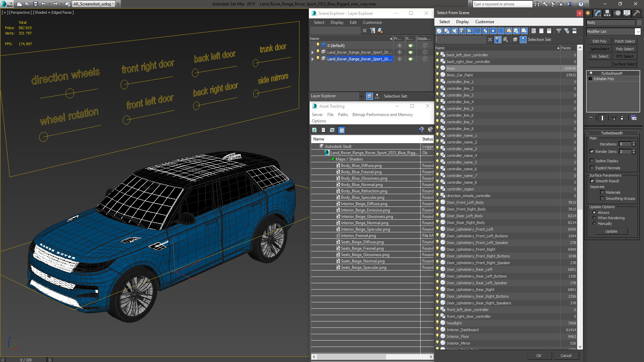644x362 pixels.
Task: Open Select menu in Select From Scene
Action: 444,22
